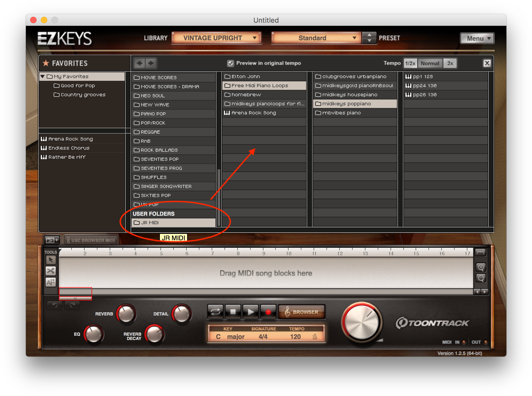Click the Browser button
The width and height of the screenshot is (532, 396).
pos(302,312)
